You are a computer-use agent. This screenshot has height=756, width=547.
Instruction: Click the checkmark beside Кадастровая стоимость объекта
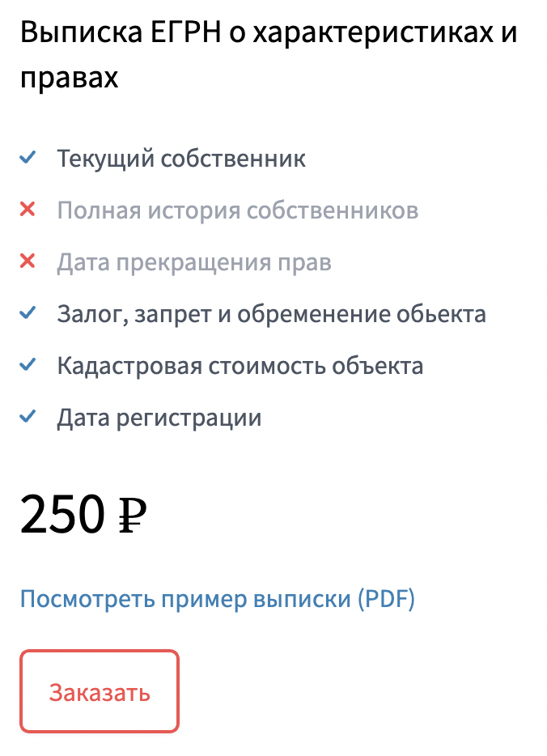(x=28, y=366)
